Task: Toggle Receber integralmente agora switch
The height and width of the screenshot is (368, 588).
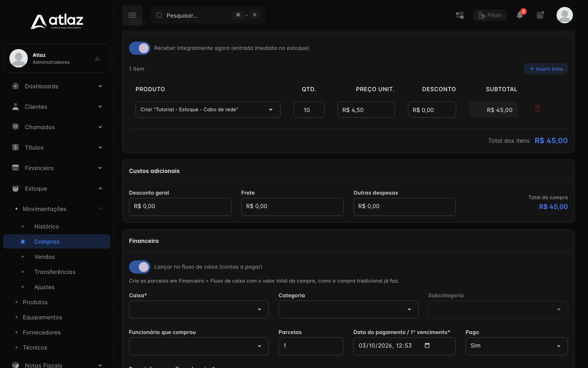Action: click(x=140, y=48)
